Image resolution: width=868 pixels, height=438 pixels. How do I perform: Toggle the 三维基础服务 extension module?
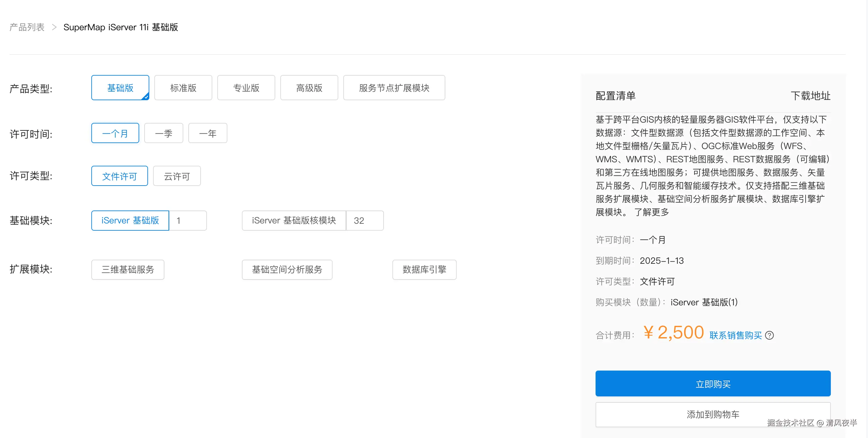tap(128, 269)
